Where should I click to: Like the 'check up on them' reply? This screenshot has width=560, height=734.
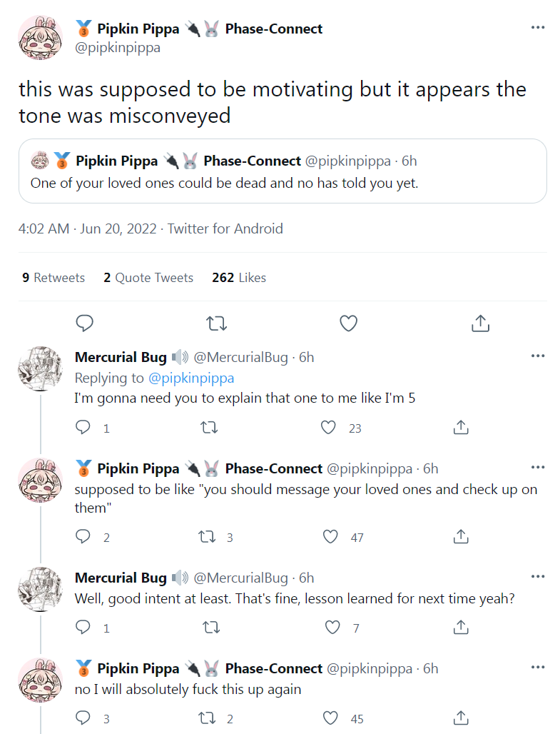coord(330,537)
